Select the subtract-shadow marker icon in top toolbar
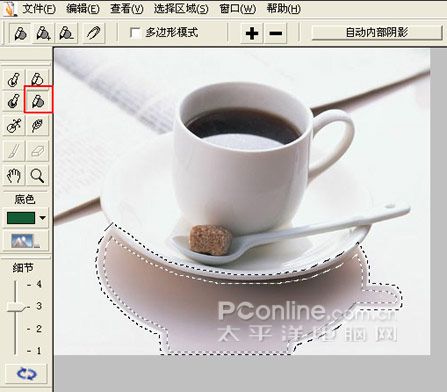The image size is (447, 392). coord(66,33)
